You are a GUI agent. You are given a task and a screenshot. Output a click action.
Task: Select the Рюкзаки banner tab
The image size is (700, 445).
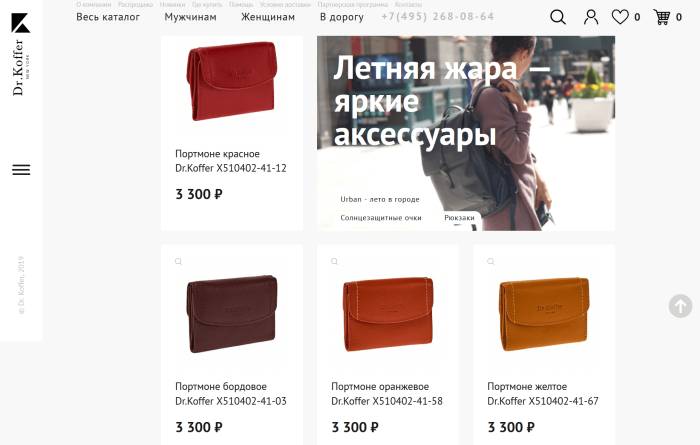tap(459, 217)
